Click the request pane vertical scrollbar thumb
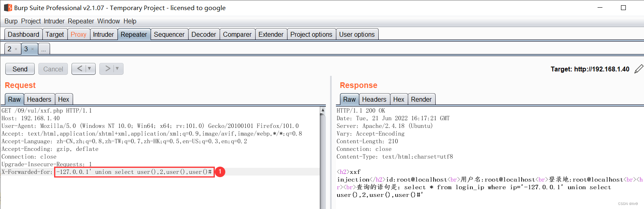The height and width of the screenshot is (209, 644). (x=323, y=161)
